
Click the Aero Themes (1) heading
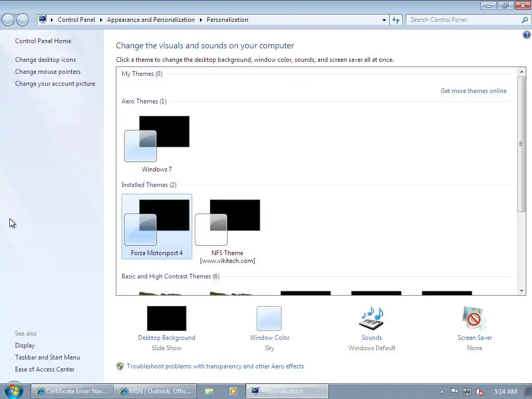pos(144,101)
